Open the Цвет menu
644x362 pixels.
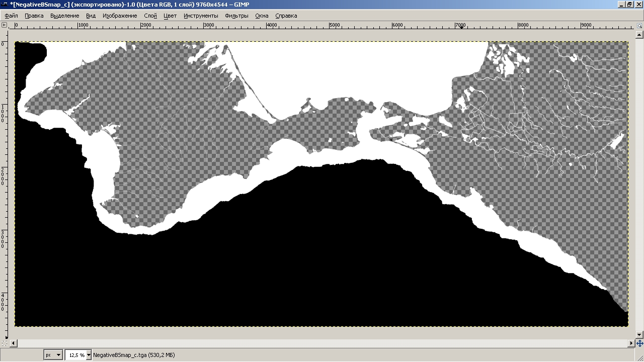[x=170, y=16]
